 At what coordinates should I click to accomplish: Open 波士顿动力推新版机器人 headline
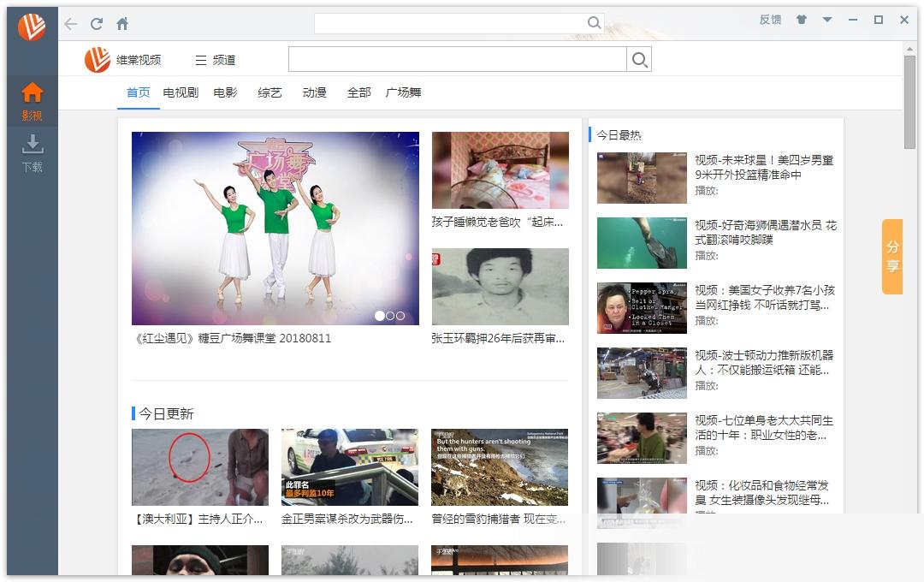point(764,363)
